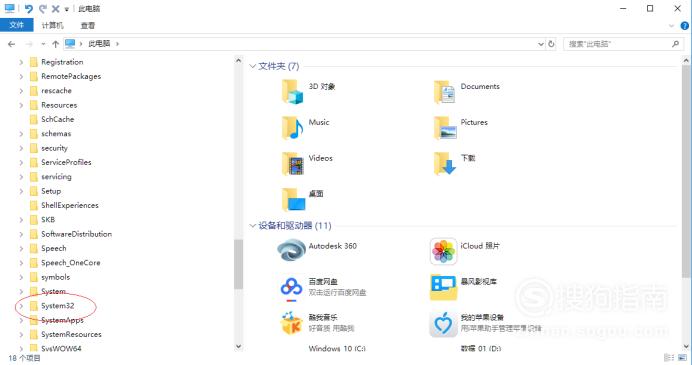Click the breadcrumb arrow after 此电脑
This screenshot has width=692, height=365.
pos(117,44)
